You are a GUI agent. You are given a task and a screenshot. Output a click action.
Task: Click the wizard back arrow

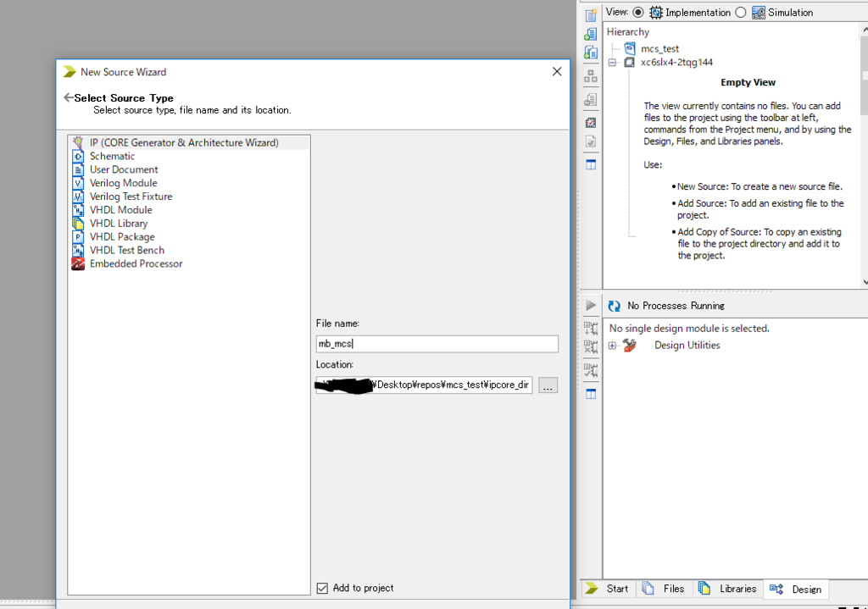pos(68,98)
